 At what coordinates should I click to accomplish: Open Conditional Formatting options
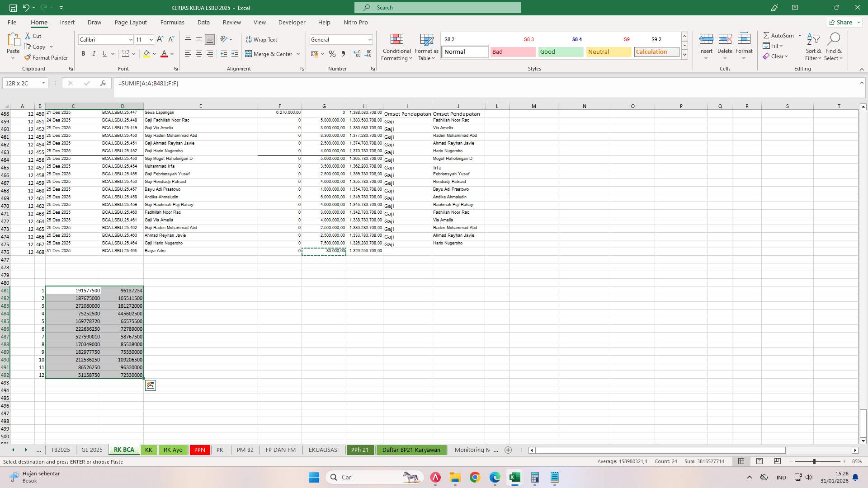pyautogui.click(x=396, y=47)
